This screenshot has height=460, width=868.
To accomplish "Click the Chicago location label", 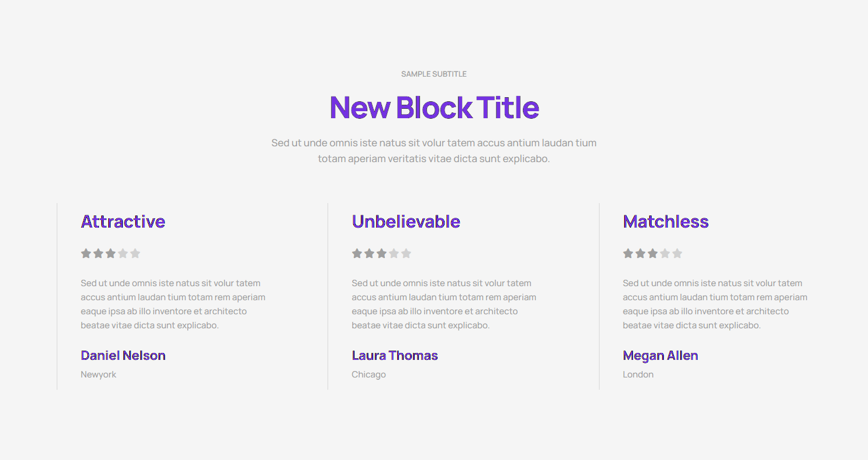I will pyautogui.click(x=368, y=375).
